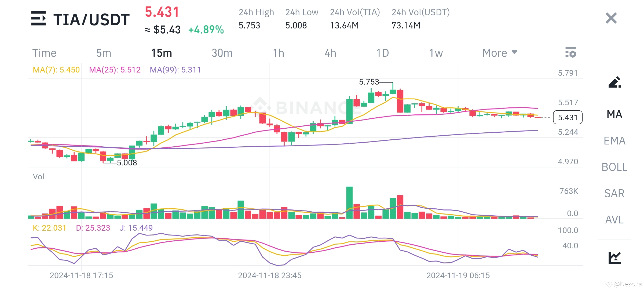644x290 pixels.
Task: Open the Time interval selector
Action: [45, 53]
